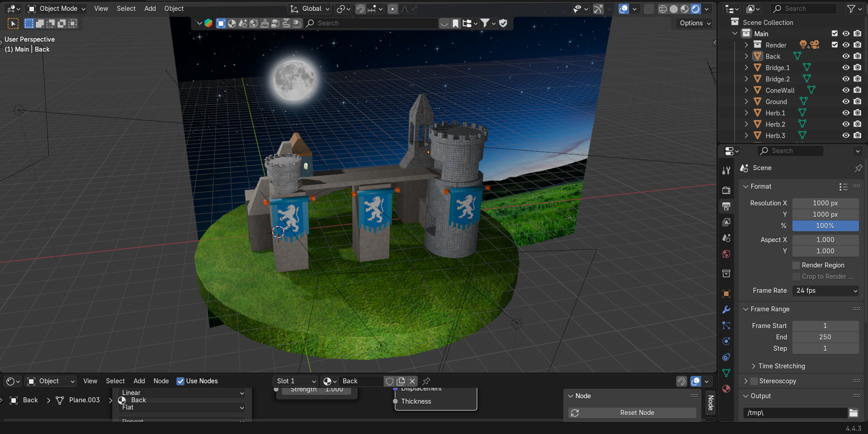Click the Options button in viewport

click(x=695, y=23)
